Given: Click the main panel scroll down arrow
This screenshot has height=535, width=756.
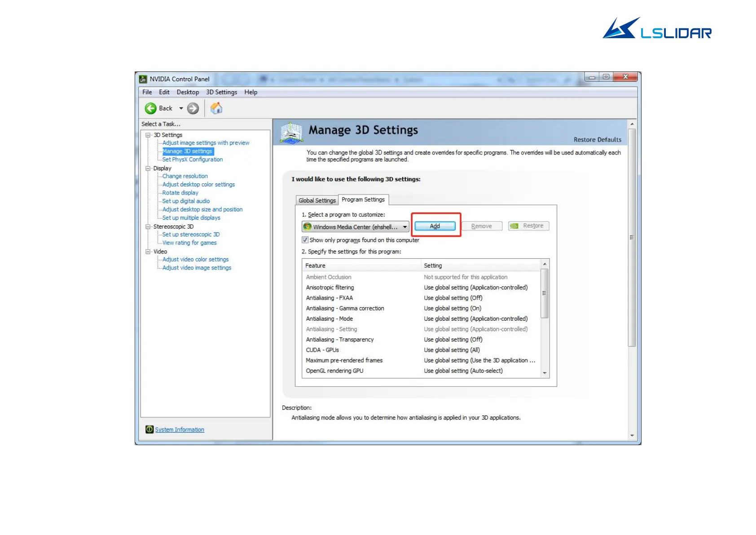Looking at the screenshot, I should click(632, 435).
